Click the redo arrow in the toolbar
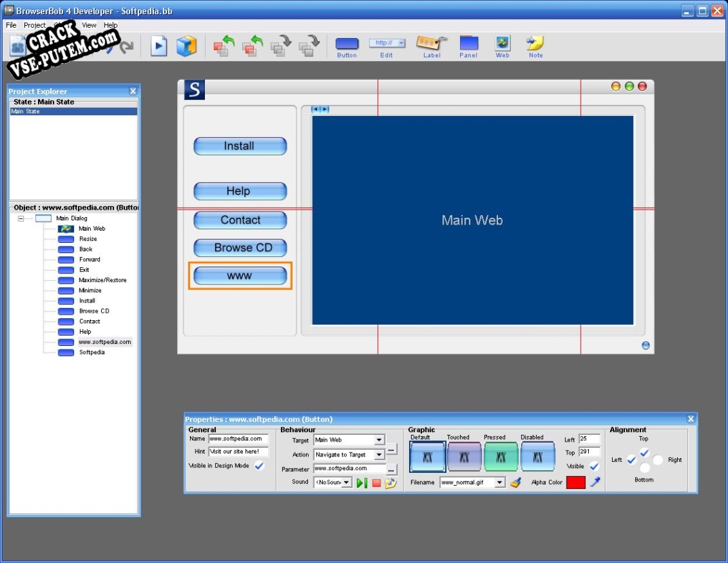 pyautogui.click(x=126, y=46)
